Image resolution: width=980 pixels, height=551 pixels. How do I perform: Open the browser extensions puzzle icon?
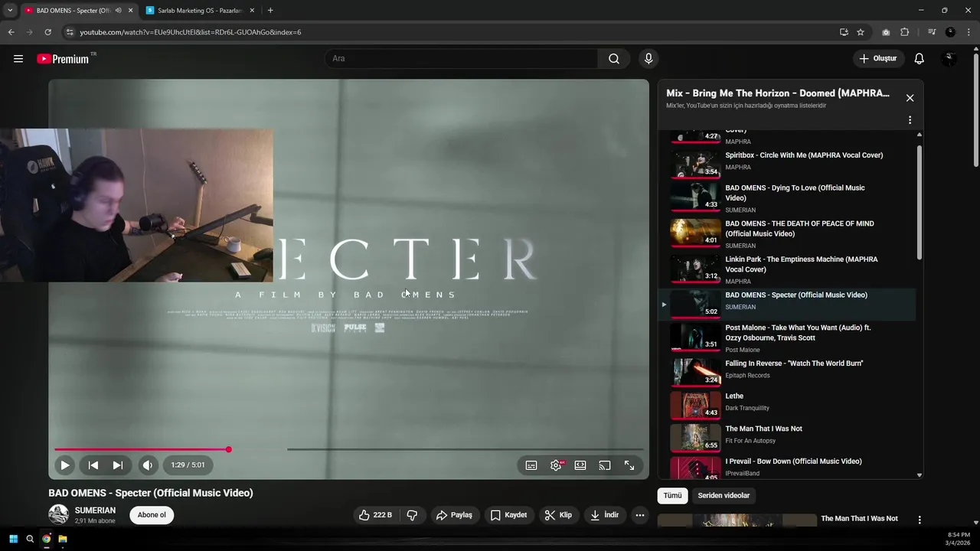(905, 32)
